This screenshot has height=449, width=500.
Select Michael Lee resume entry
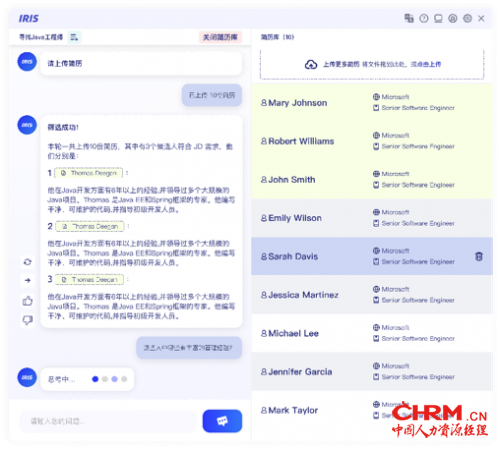click(x=372, y=333)
